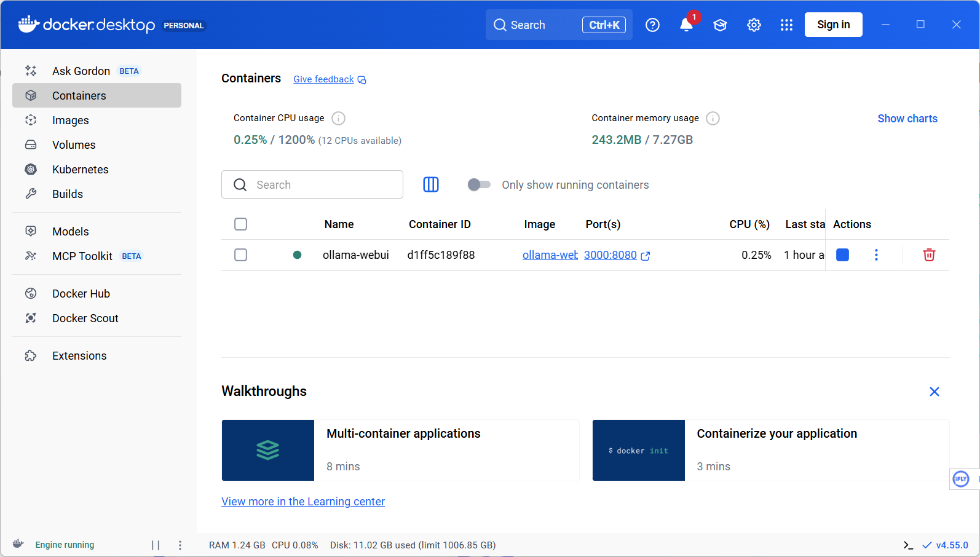This screenshot has width=980, height=557.
Task: Select all containers checkbox
Action: coord(241,224)
